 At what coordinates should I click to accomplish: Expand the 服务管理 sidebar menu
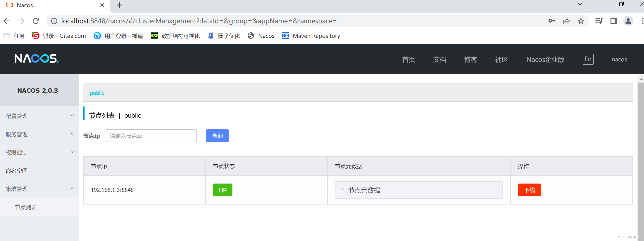coord(39,134)
